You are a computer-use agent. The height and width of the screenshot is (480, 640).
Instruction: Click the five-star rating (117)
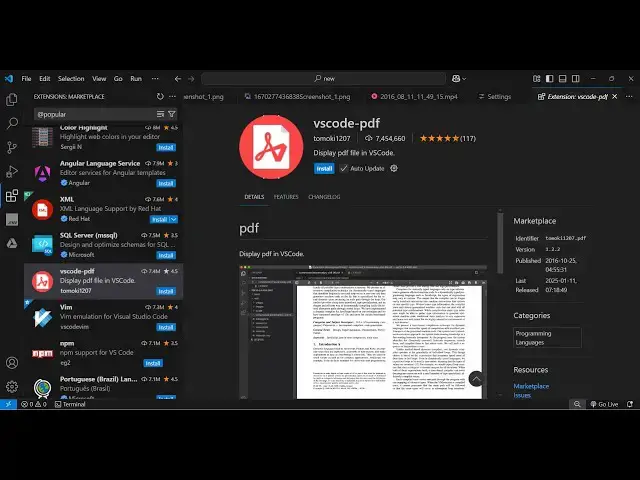447,138
